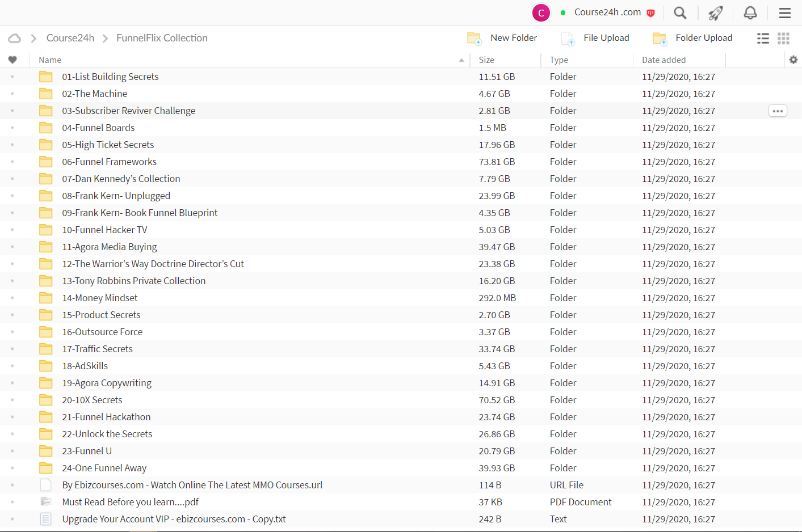Viewport: 802px width, 532px height.
Task: Click the pink C account avatar
Action: click(x=541, y=12)
